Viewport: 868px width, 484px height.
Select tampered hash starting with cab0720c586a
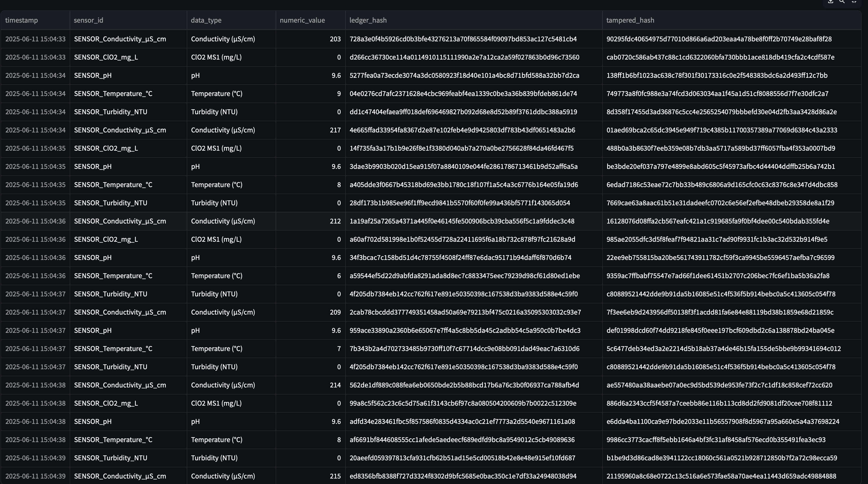(x=732, y=57)
